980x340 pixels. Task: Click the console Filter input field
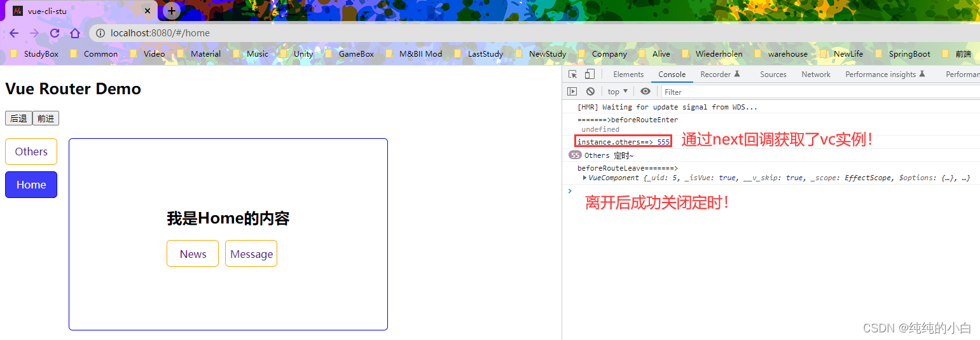click(x=820, y=92)
